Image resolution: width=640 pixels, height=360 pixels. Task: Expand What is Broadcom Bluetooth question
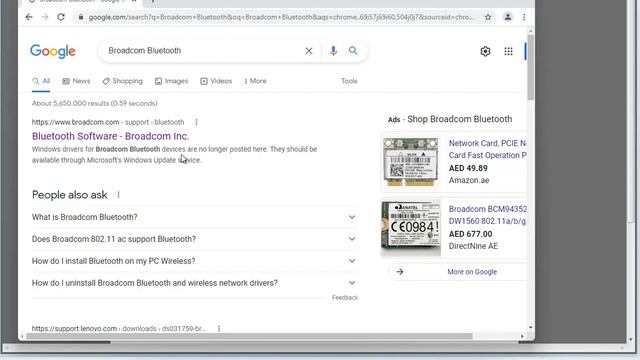click(194, 217)
